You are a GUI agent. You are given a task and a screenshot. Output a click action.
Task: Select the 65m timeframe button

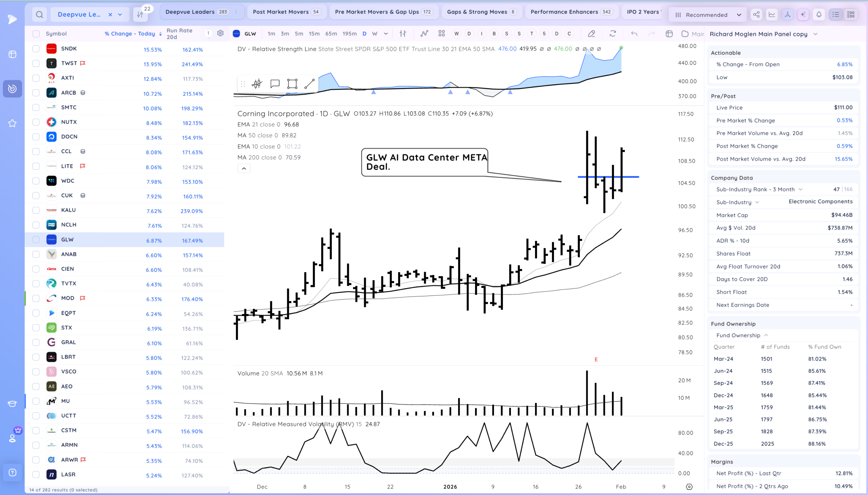pos(331,34)
